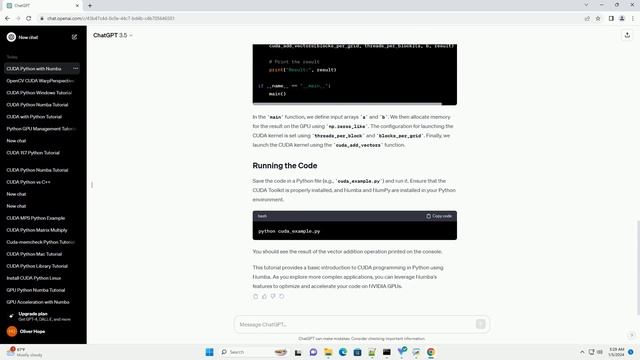Open the CUDA Python vs C++ chat
Image resolution: width=640 pixels, height=360 pixels.
[x=29, y=182]
